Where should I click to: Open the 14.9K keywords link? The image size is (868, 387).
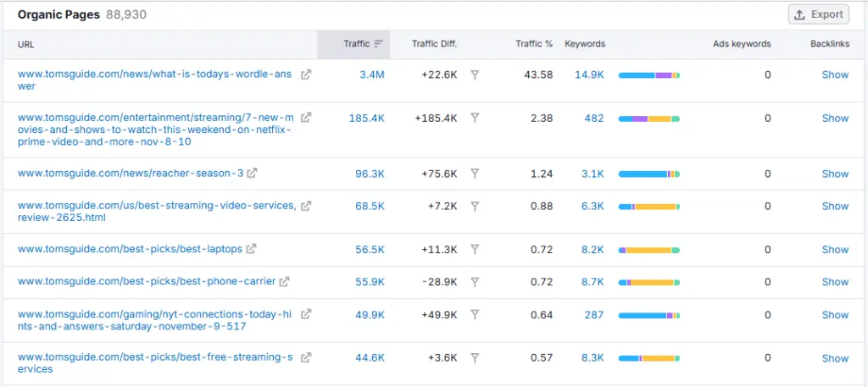click(589, 75)
